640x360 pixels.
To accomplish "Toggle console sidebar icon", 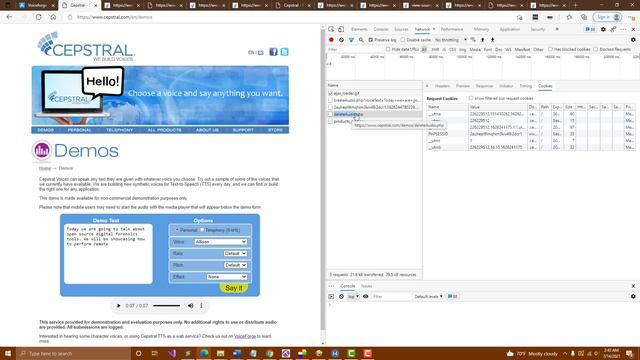I will [331, 297].
